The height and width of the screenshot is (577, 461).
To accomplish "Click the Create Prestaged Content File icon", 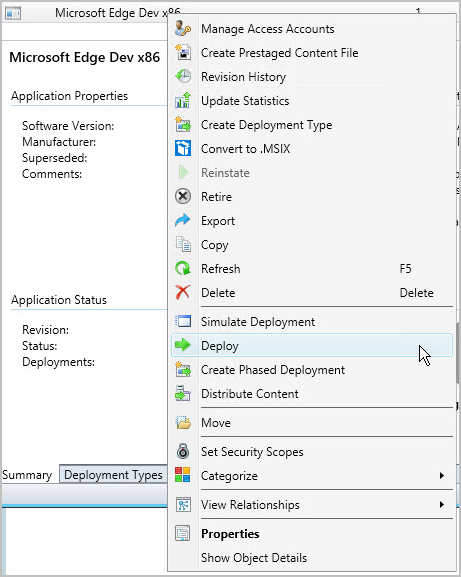I will [183, 53].
